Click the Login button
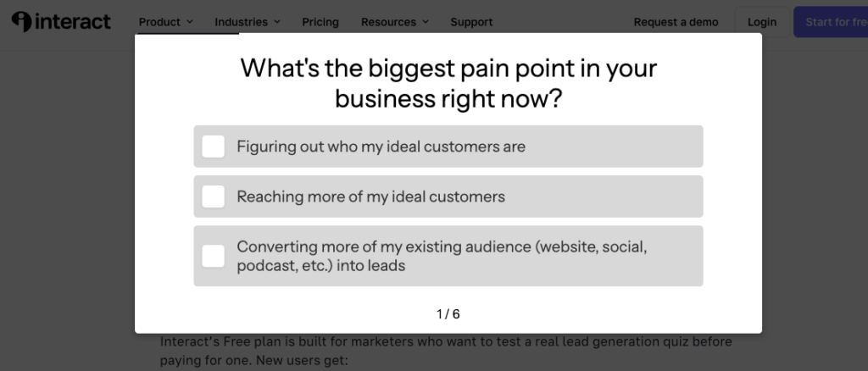 [x=762, y=22]
